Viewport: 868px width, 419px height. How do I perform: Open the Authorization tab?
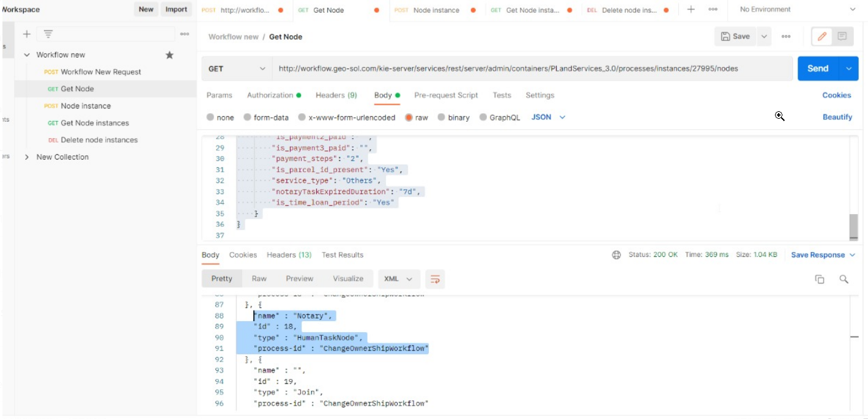[274, 95]
